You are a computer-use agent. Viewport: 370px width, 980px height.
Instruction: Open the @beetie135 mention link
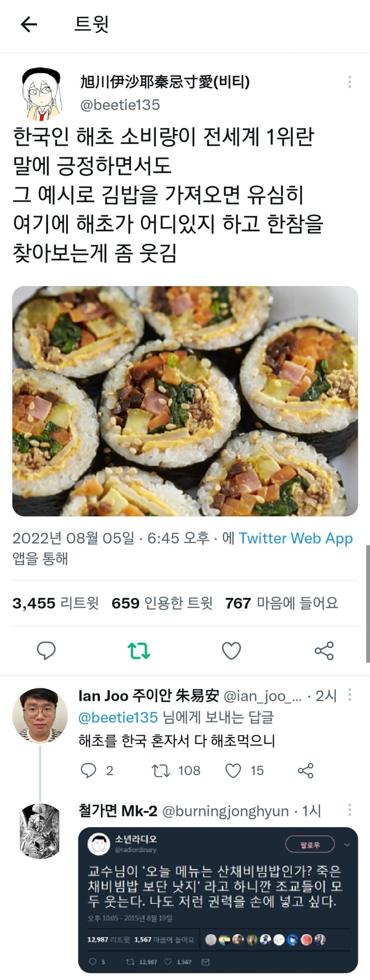[118, 717]
